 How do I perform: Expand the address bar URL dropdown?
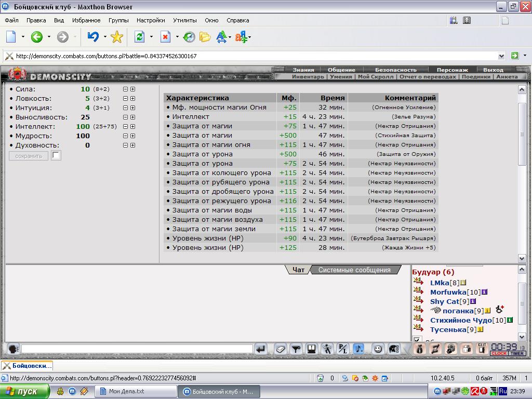tap(501, 56)
